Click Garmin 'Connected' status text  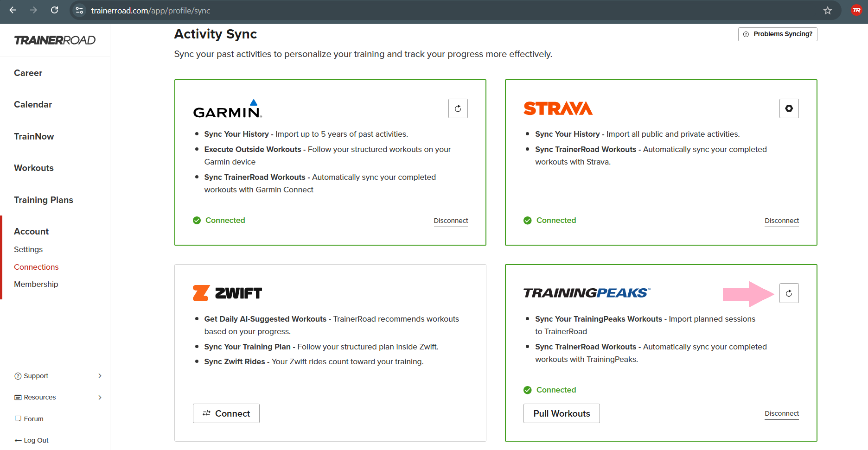coord(225,220)
